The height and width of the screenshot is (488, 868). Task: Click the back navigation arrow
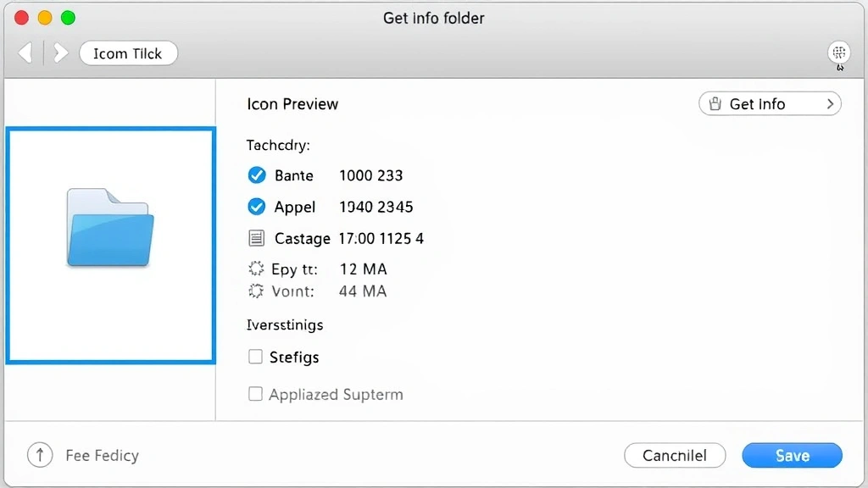pos(25,53)
